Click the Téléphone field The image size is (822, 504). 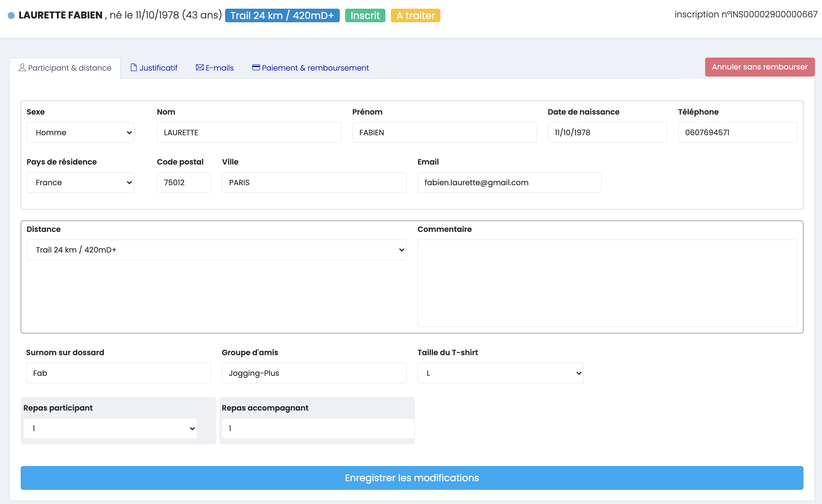pyautogui.click(x=737, y=132)
